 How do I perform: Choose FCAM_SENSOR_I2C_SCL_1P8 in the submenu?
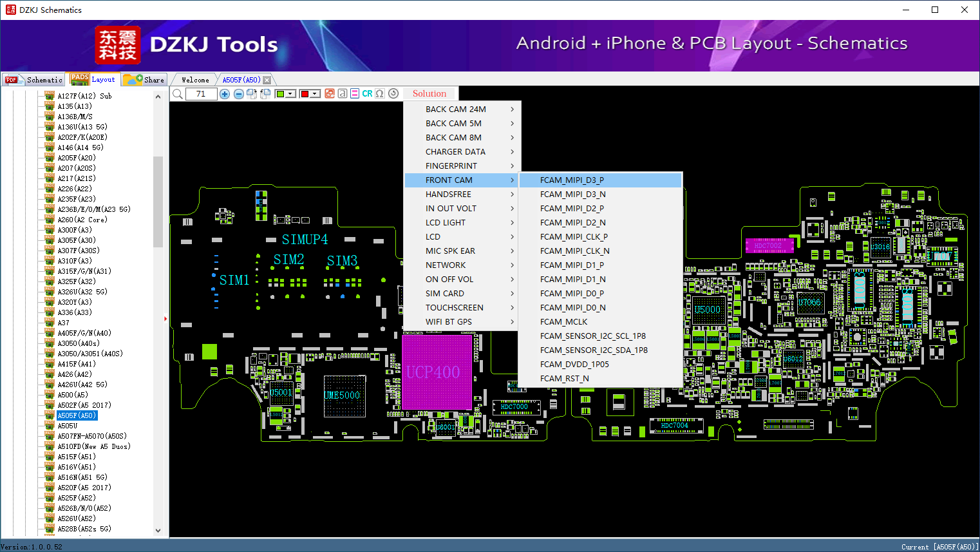tap(600, 336)
